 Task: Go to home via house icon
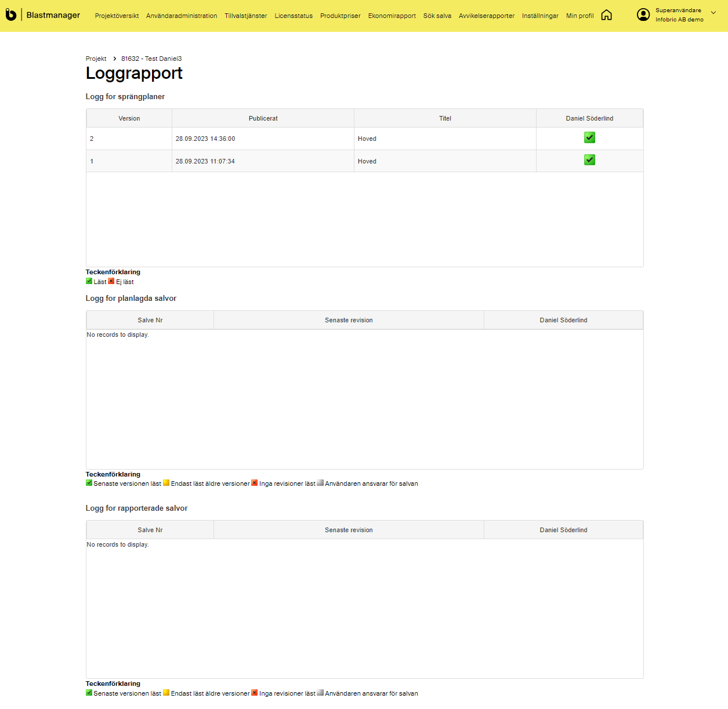[x=606, y=15]
